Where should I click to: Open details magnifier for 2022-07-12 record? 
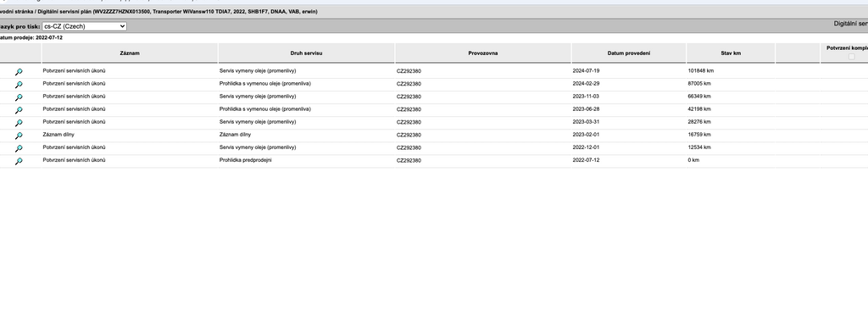19,161
